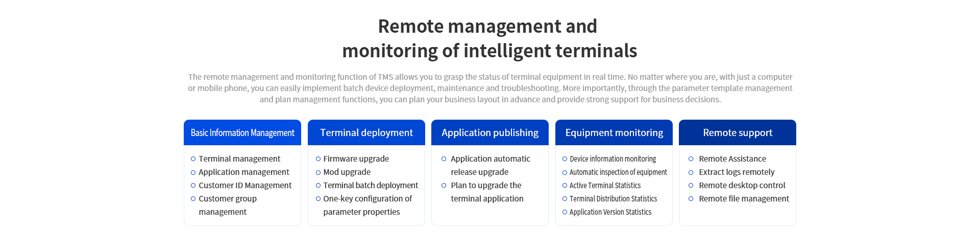Click 'Terminal batch deployment' list item
The width and height of the screenshot is (980, 247).
371,185
